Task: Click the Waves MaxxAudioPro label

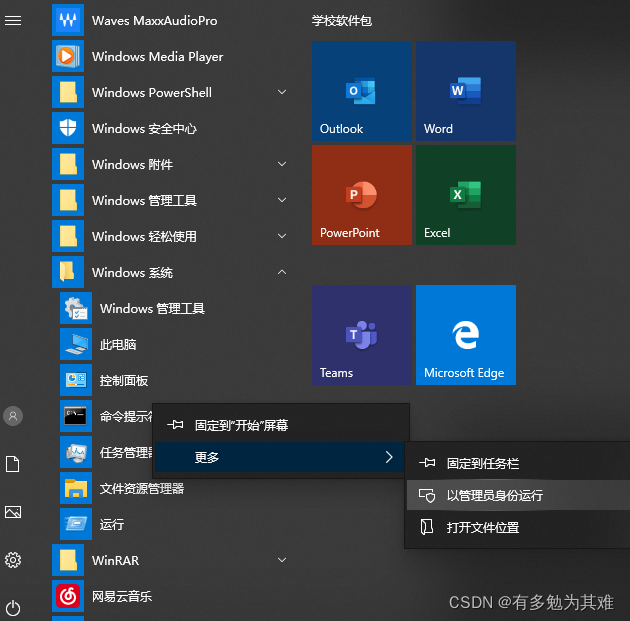Action: [x=155, y=20]
